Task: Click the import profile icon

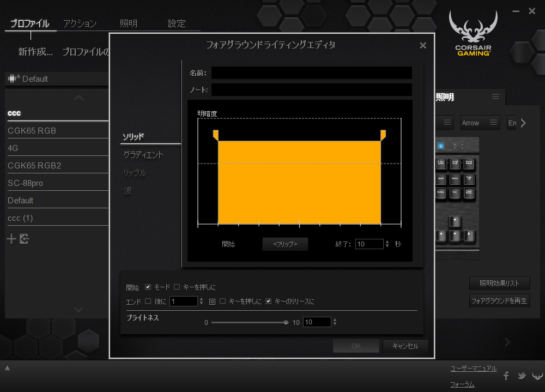Action: 24,239
